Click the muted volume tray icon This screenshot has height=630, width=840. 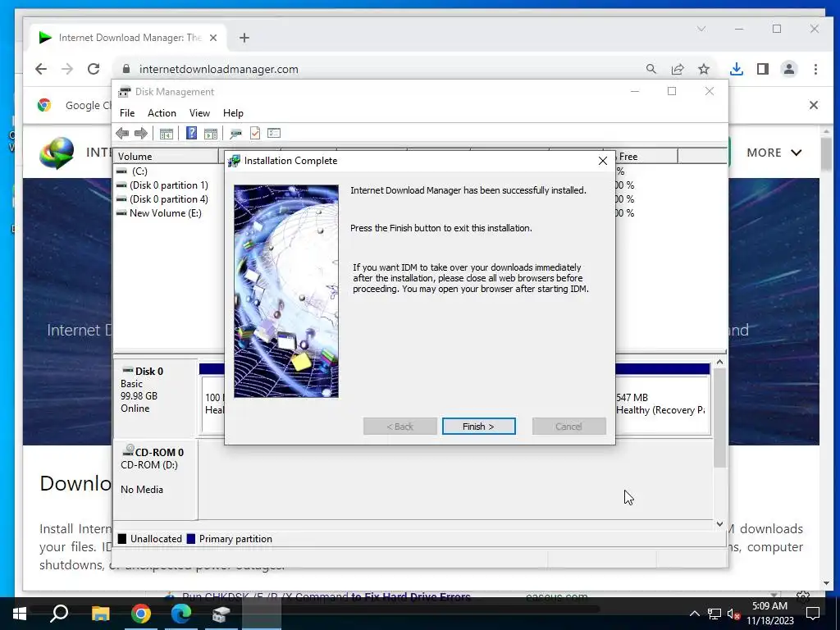tap(733, 614)
